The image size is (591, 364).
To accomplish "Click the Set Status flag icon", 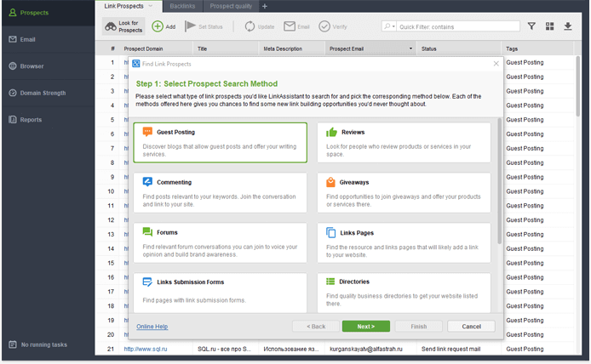I will pyautogui.click(x=190, y=26).
